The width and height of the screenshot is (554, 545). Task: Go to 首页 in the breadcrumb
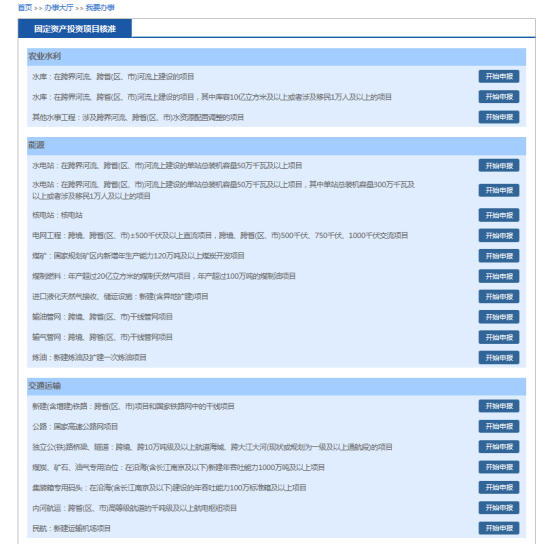[25, 7]
